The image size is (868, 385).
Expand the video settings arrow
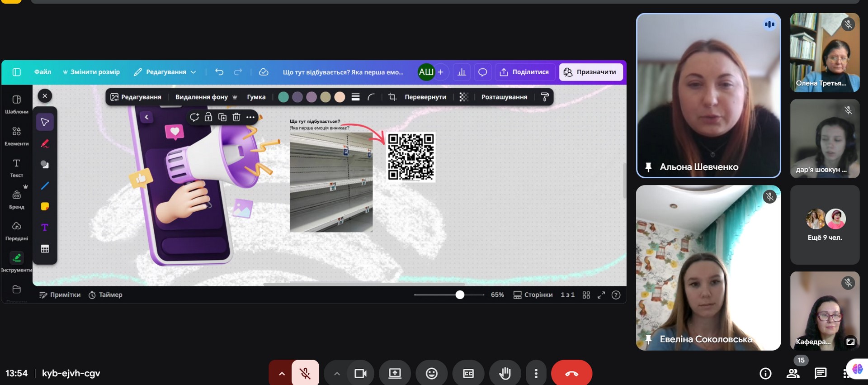pyautogui.click(x=337, y=373)
